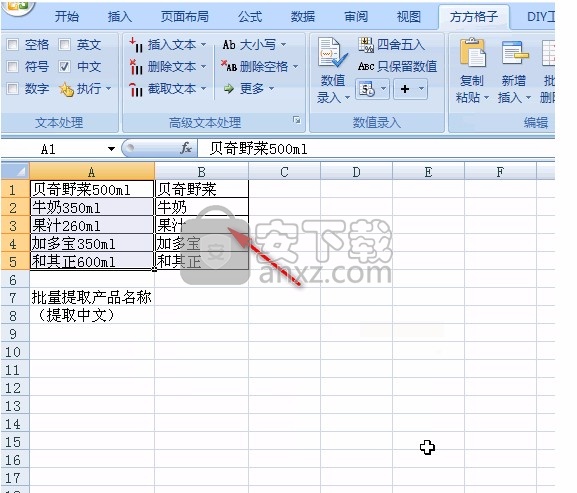Click the Select All corner triangle
Image resolution: width=577 pixels, height=493 pixels.
[x=15, y=171]
